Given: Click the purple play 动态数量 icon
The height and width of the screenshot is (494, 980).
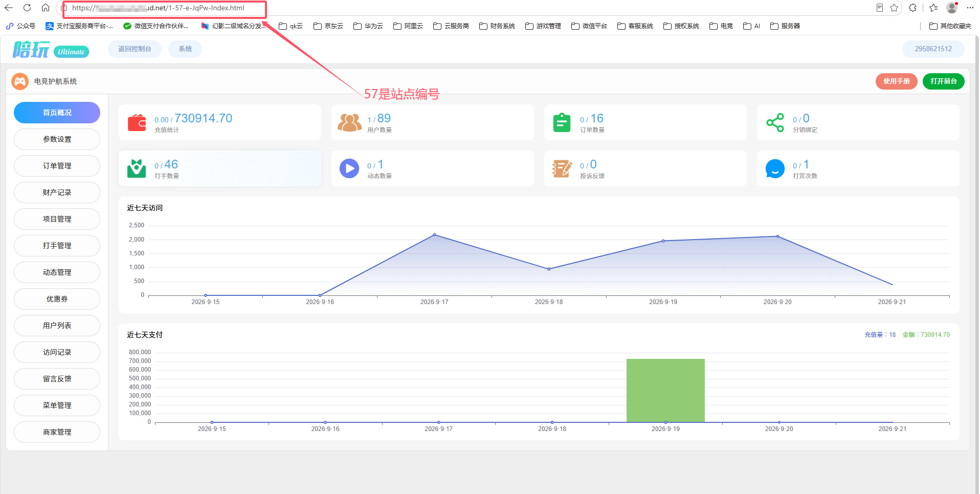Looking at the screenshot, I should (x=349, y=168).
